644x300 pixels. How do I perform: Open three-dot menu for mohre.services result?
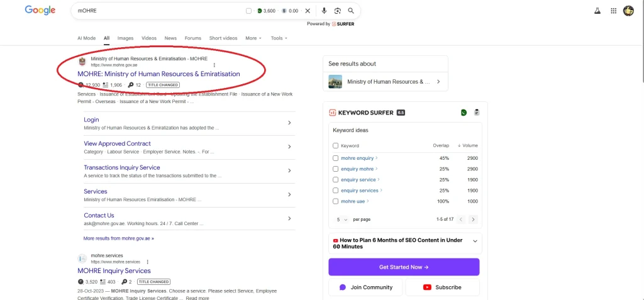(147, 262)
